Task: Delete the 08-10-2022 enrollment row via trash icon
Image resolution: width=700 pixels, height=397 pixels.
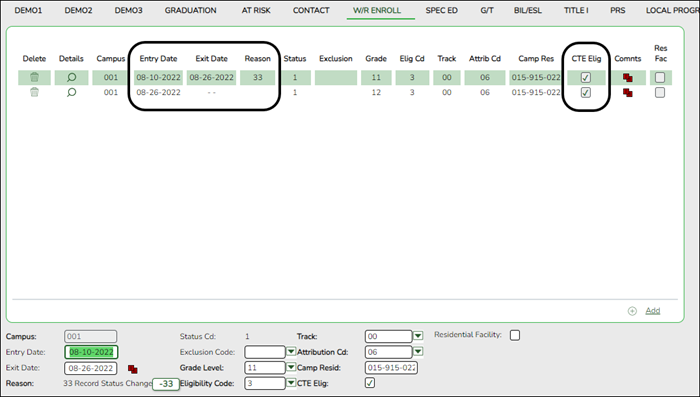Action: click(34, 77)
